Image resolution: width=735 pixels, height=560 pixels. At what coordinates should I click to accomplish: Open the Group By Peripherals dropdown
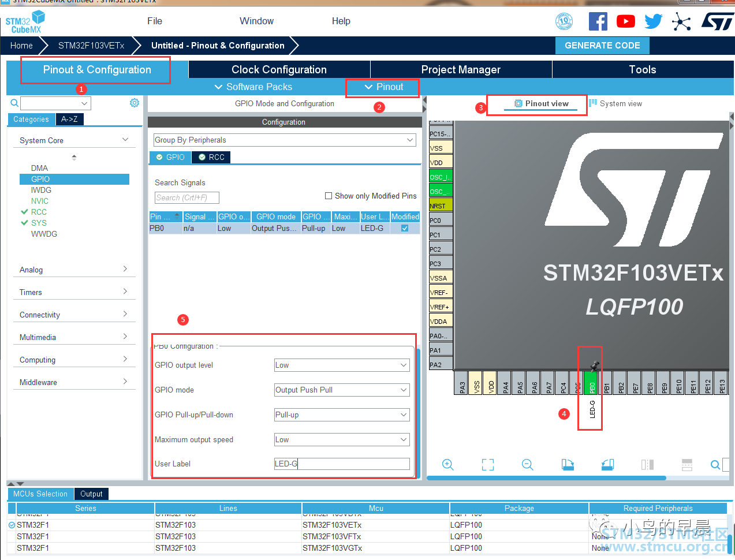pos(285,140)
